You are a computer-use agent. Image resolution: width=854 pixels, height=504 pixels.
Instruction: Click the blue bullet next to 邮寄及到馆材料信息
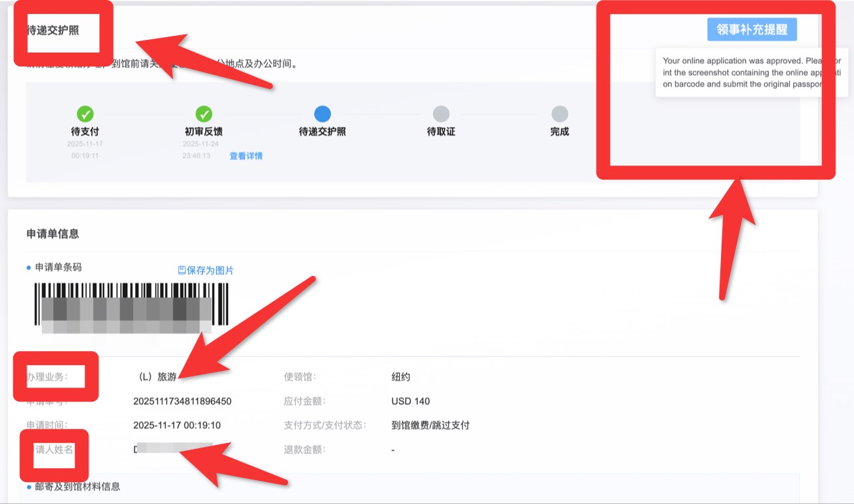[x=29, y=487]
